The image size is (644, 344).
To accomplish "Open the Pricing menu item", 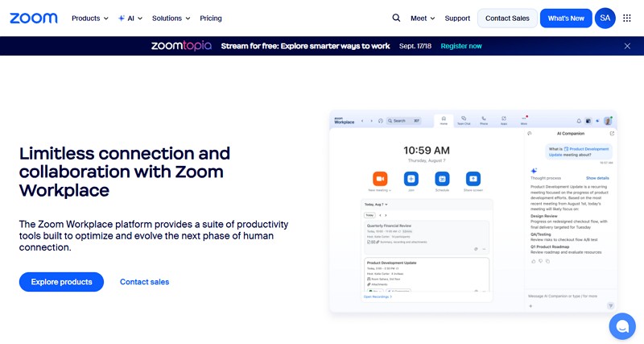I will (x=211, y=18).
